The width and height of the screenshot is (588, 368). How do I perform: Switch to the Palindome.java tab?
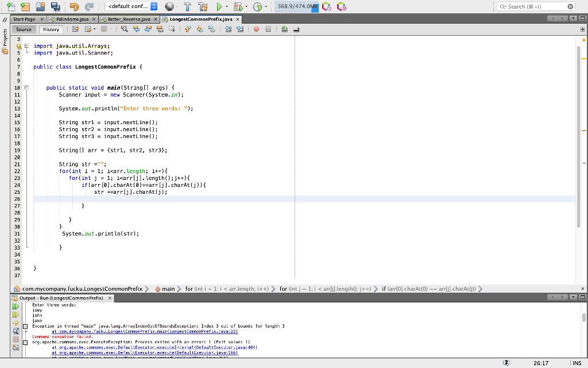pyautogui.click(x=72, y=19)
